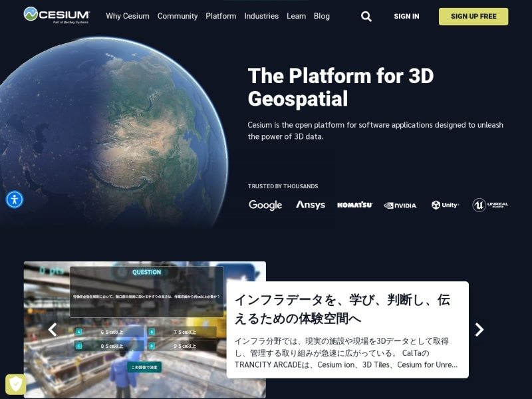
Task: Open the Japanese infrastructure article headline
Action: point(342,309)
